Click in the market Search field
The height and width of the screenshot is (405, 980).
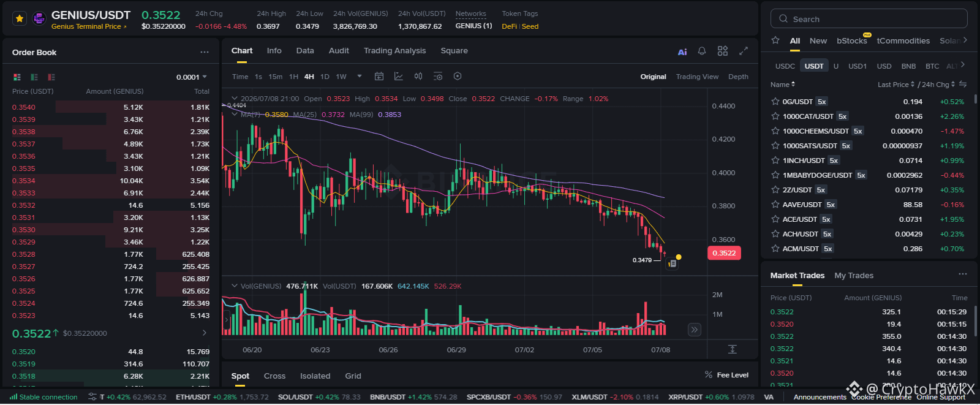[x=869, y=19]
